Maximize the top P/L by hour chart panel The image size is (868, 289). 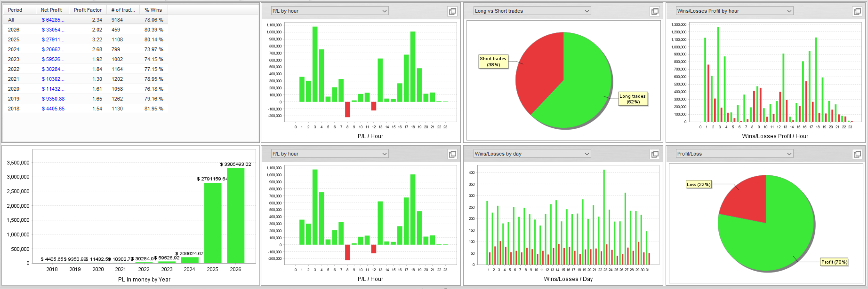452,11
